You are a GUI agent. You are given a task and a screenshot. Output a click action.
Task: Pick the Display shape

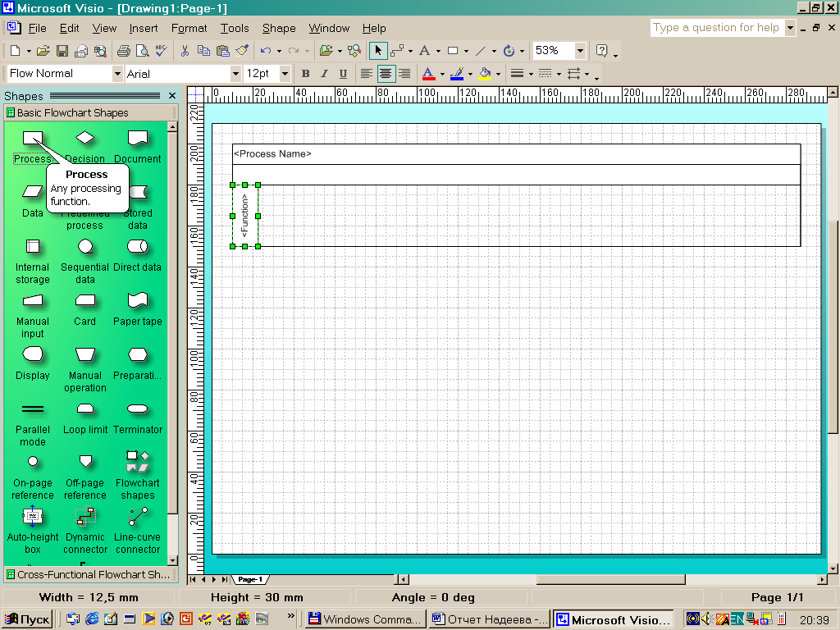(33, 354)
